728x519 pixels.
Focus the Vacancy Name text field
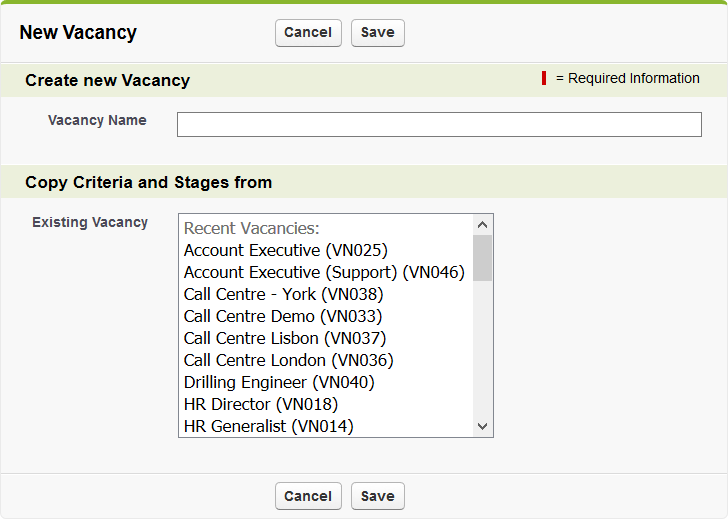(x=439, y=124)
